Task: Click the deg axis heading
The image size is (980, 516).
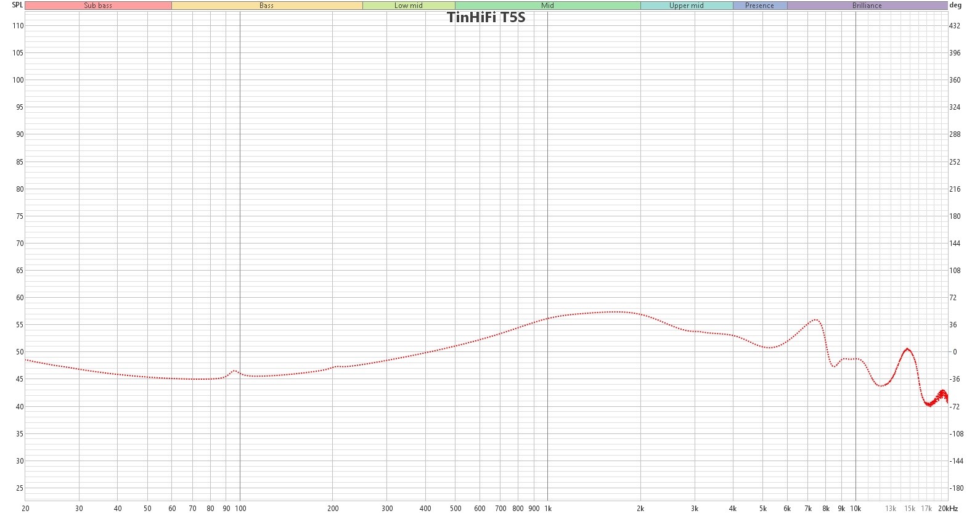Action: 955,5
